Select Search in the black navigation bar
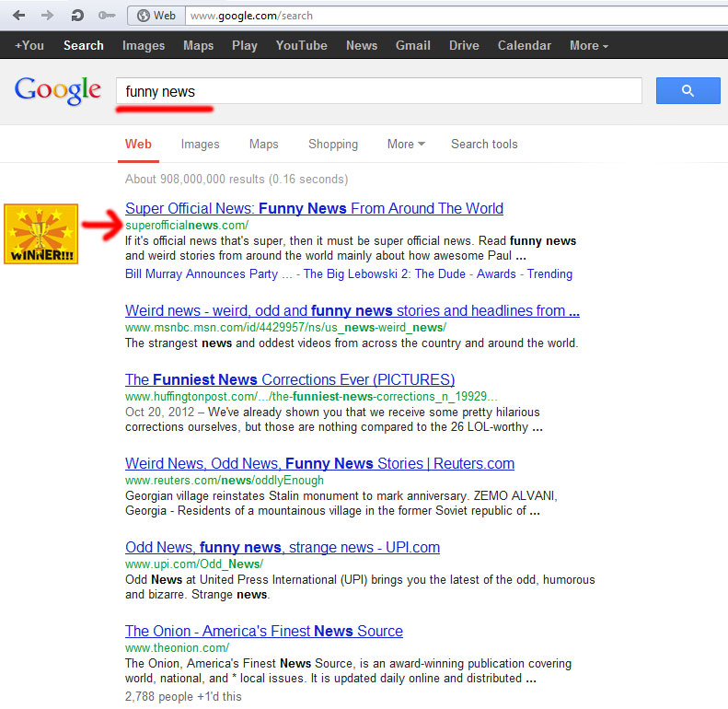The width and height of the screenshot is (728, 709). pyautogui.click(x=84, y=45)
